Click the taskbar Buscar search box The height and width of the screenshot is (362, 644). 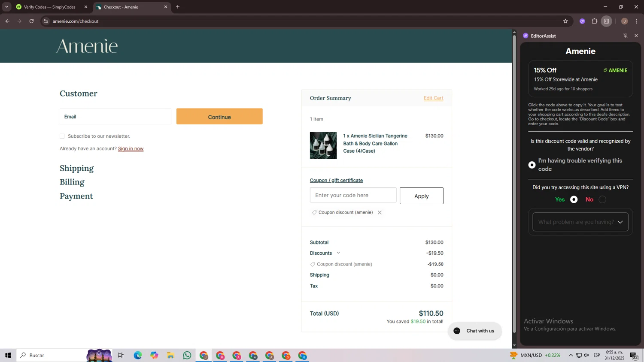(64, 355)
